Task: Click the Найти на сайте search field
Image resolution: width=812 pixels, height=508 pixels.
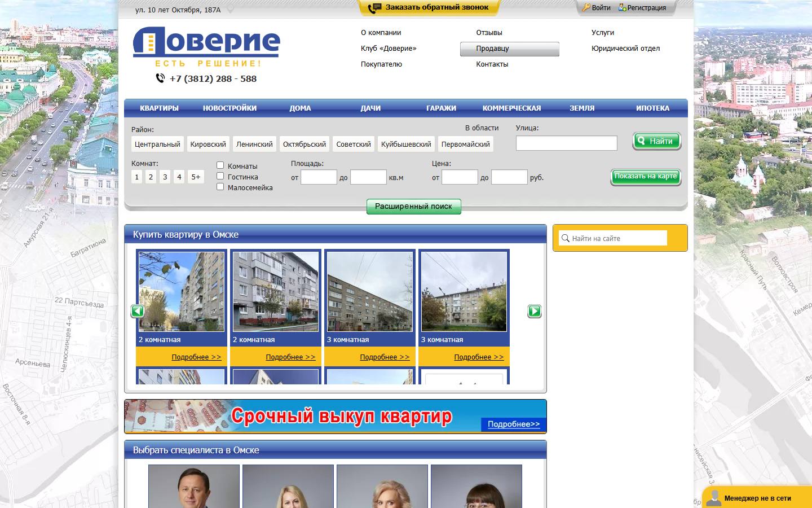Action: (613, 238)
